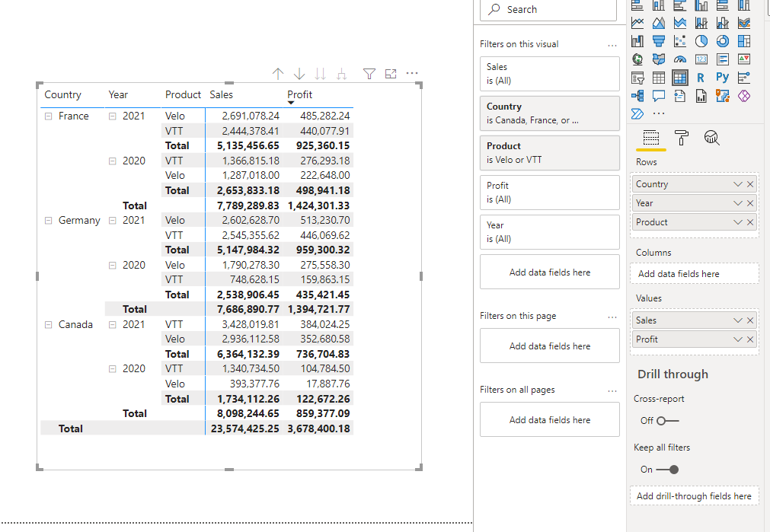The image size is (770, 532).
Task: Select the area chart visual
Action: (659, 23)
